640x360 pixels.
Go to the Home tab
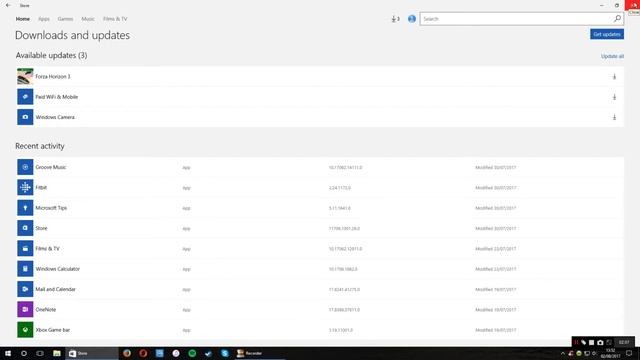point(22,19)
